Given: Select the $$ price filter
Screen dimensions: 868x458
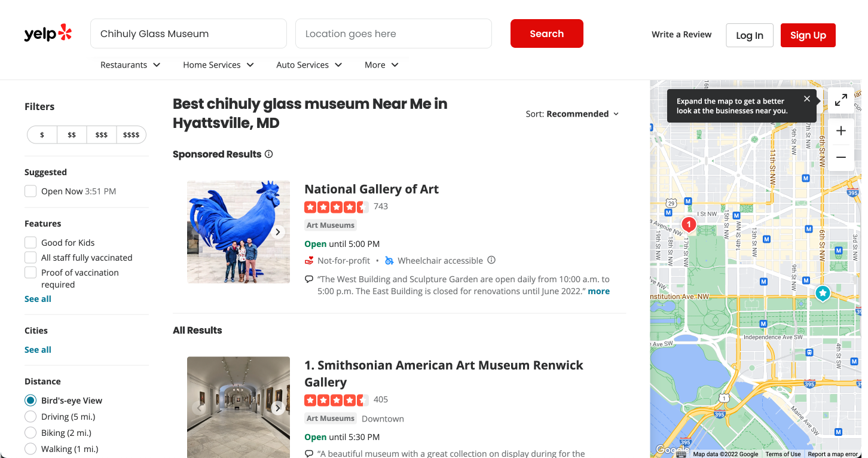Looking at the screenshot, I should coord(72,135).
